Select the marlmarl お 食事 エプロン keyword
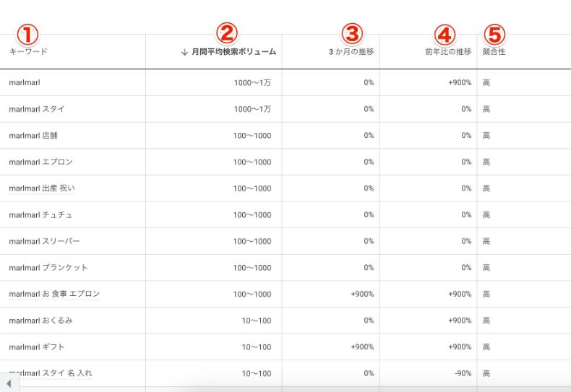The width and height of the screenshot is (571, 392). pos(54,295)
